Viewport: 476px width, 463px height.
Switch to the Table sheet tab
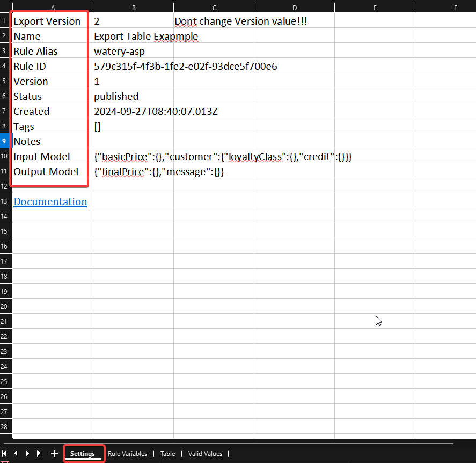coord(167,454)
